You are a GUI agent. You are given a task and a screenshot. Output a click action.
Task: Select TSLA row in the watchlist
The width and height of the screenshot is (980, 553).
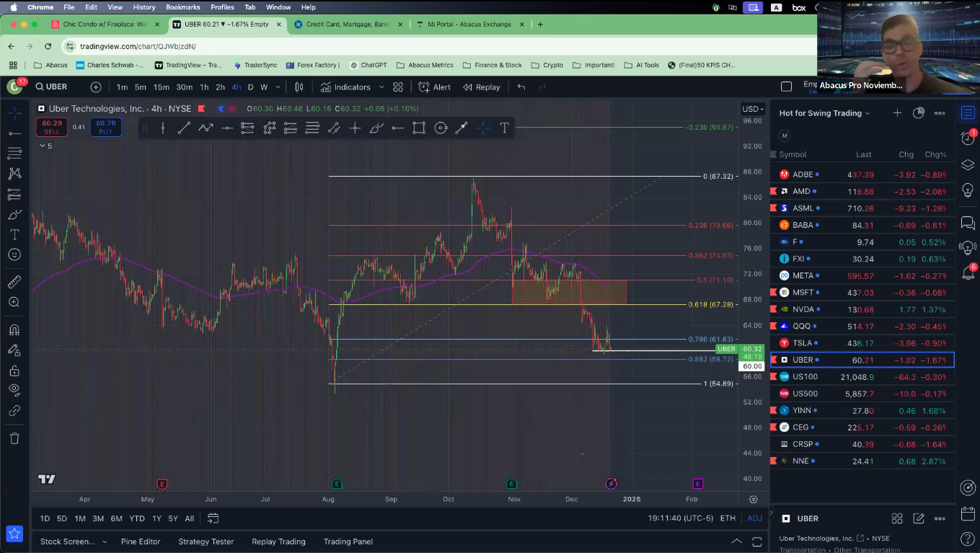pos(862,343)
